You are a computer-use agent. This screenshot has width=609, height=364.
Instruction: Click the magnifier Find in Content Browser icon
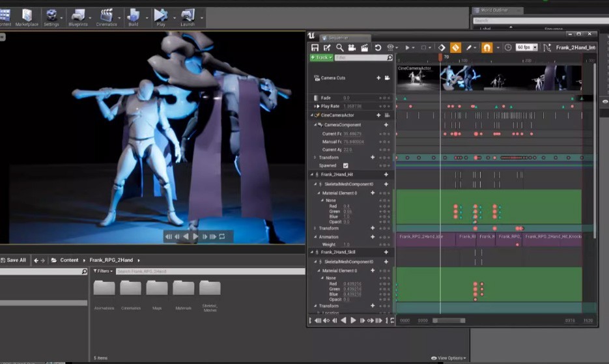[x=339, y=48]
